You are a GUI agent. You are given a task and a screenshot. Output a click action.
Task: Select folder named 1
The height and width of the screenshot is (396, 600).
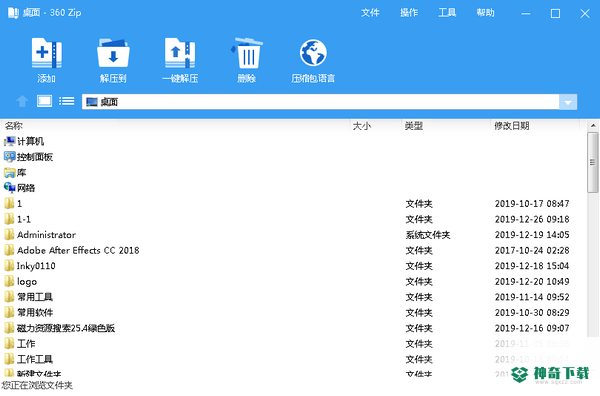20,204
